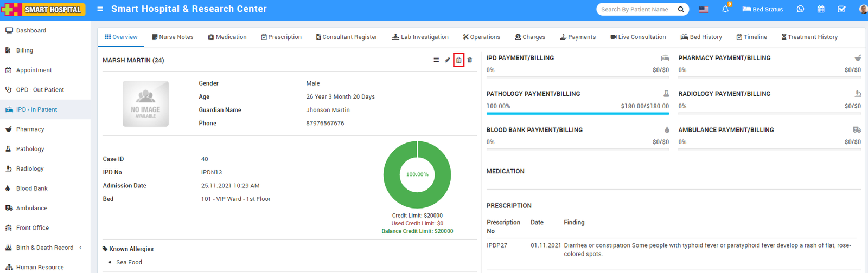Click the hospital discharge icon in red box
Image resolution: width=868 pixels, height=273 pixels.
(459, 60)
